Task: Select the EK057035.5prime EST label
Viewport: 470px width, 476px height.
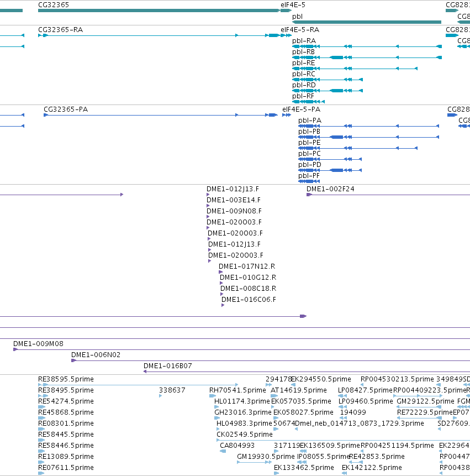Action: tap(301, 401)
